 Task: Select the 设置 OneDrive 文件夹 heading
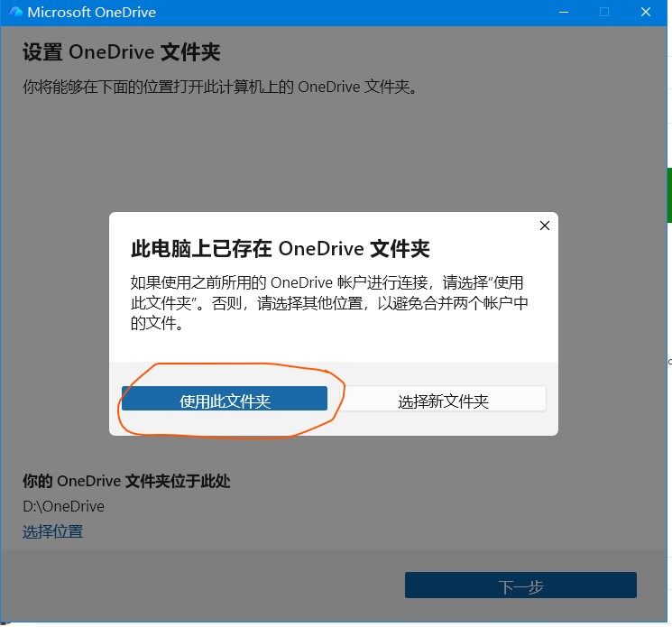coord(121,52)
